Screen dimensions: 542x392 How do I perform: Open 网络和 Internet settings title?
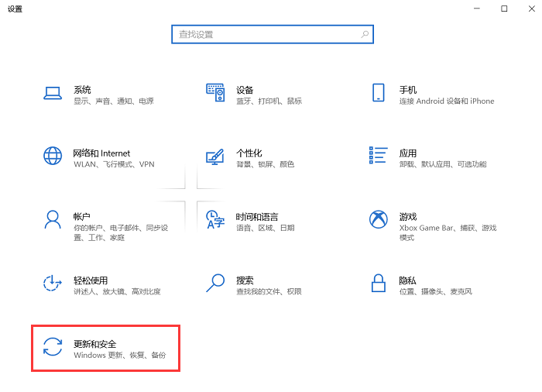[101, 153]
